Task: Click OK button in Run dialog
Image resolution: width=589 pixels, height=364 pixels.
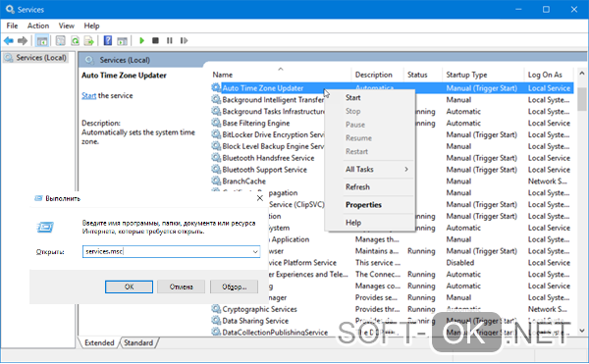Action: 129,286
